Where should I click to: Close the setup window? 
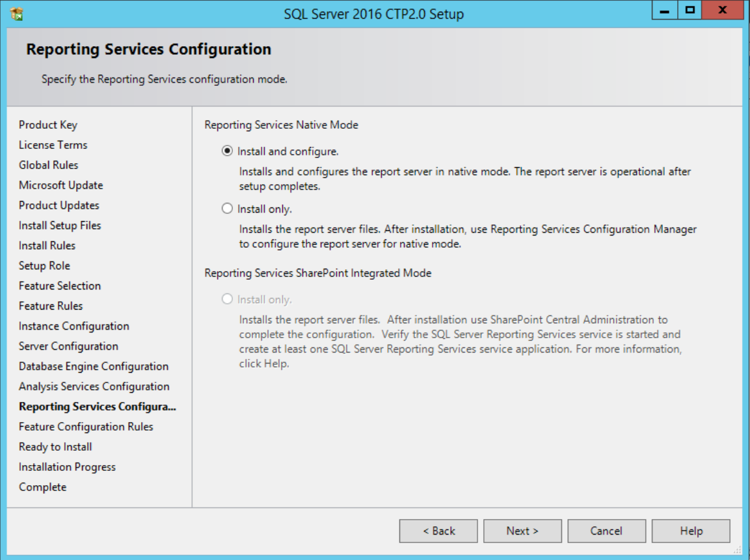coord(723,10)
